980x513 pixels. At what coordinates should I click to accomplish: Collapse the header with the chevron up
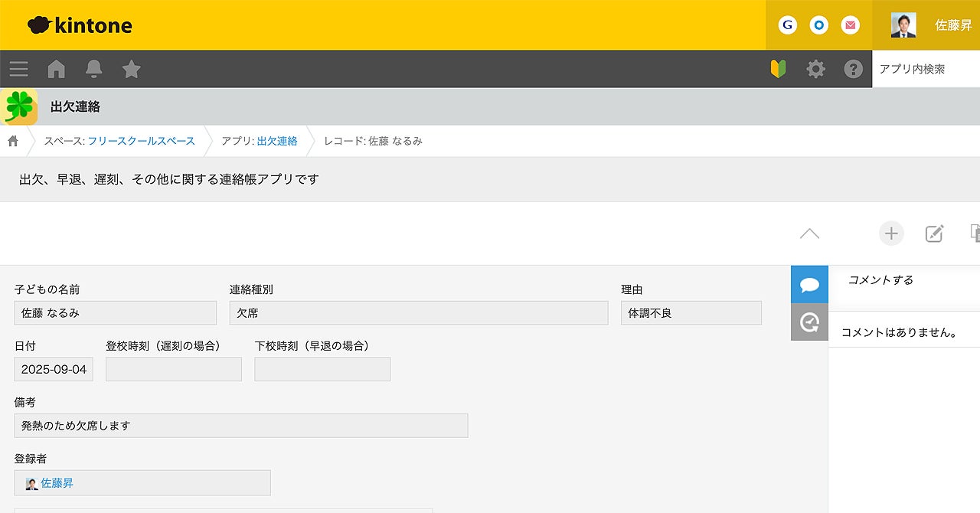click(x=809, y=234)
